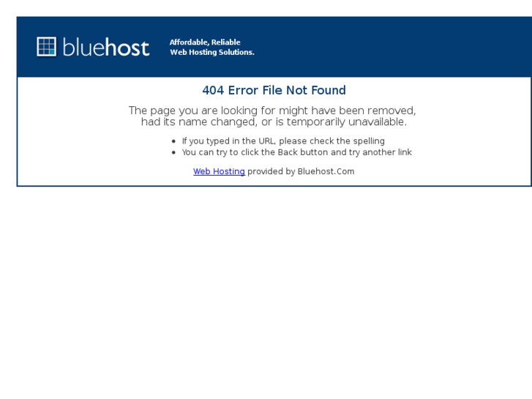
Task: Click the 'provided by Bluehost.Com' text
Action: click(x=301, y=171)
